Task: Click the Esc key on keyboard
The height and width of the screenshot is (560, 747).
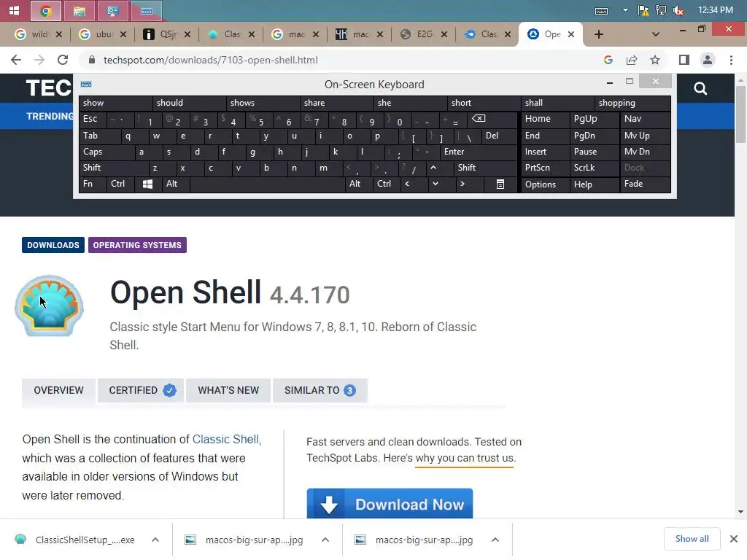Action: pos(93,119)
